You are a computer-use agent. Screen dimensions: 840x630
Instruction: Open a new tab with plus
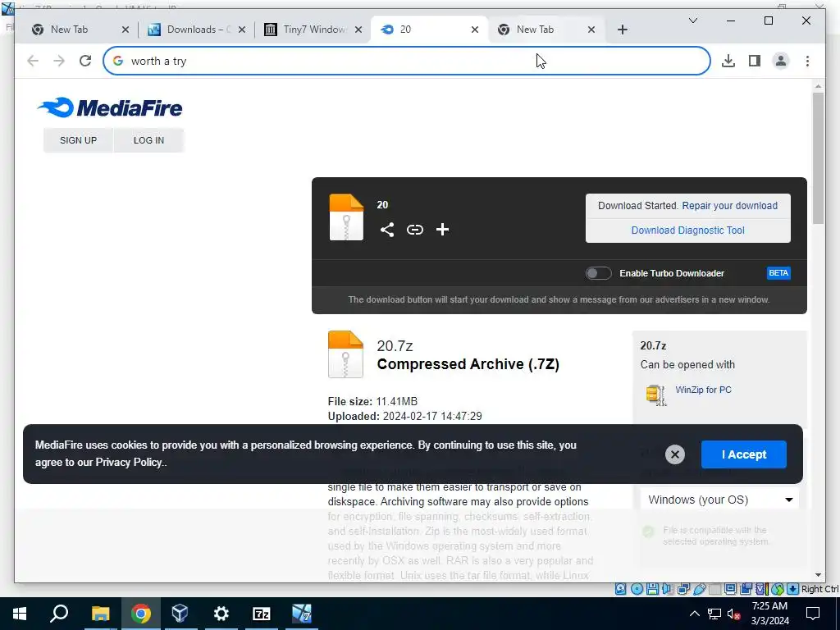coord(622,30)
